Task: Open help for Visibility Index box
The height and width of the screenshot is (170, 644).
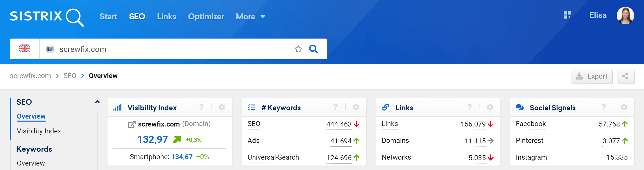Action: (201, 107)
